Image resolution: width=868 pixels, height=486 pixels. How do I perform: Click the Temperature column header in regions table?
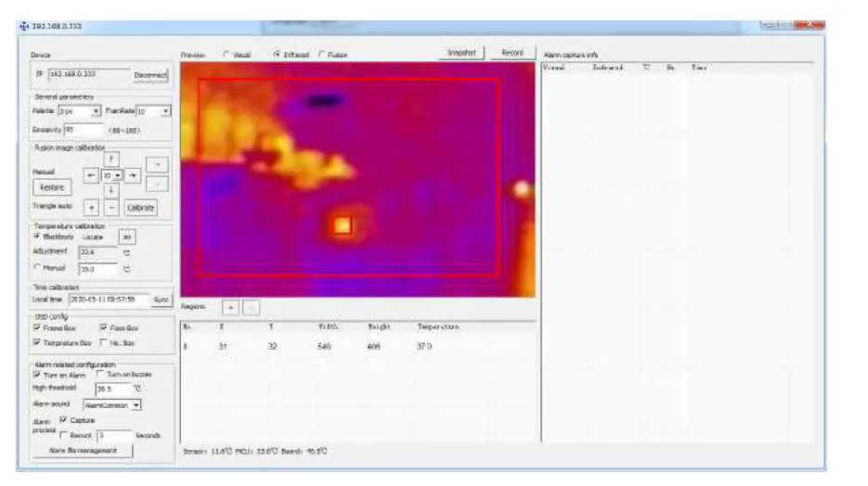[x=438, y=326]
